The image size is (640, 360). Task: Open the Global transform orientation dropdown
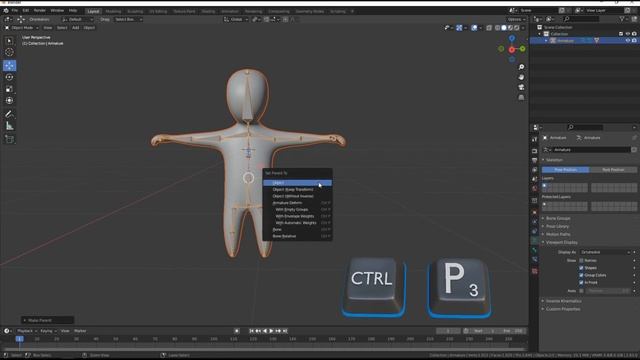pos(236,19)
